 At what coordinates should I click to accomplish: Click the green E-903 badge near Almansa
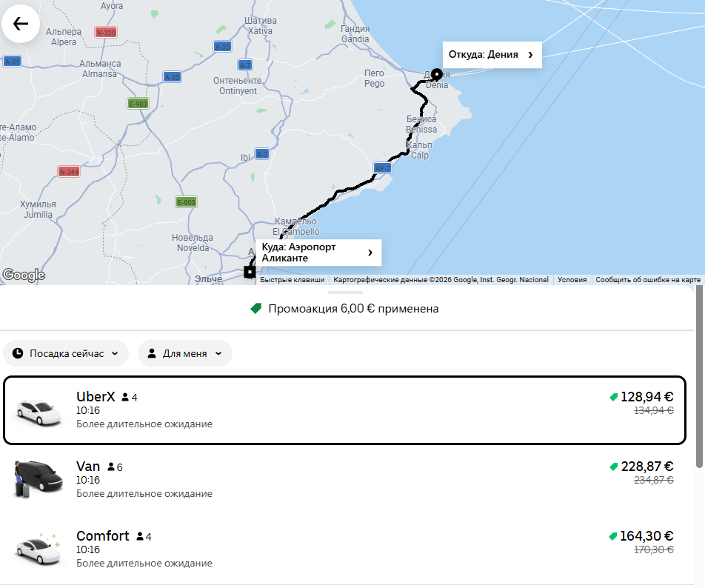[x=138, y=104]
